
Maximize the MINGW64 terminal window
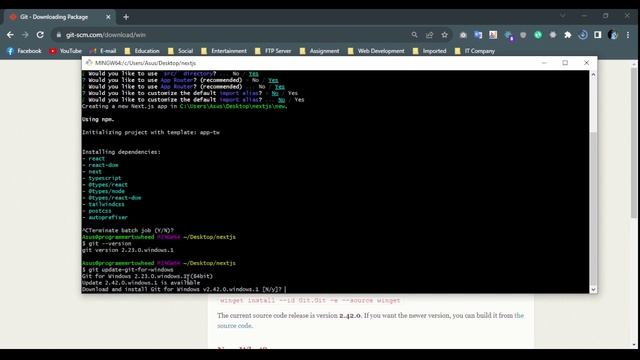click(565, 63)
